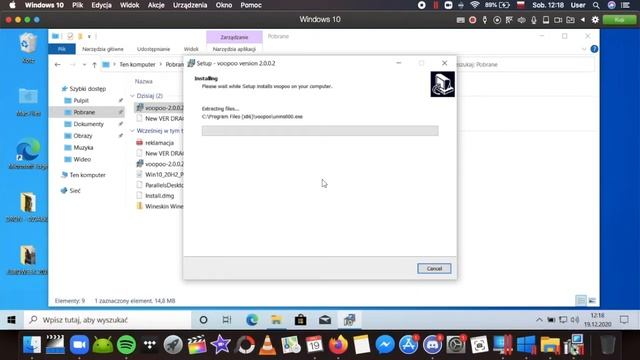Open Kosz recycle bin on desktop

pyautogui.click(x=28, y=48)
